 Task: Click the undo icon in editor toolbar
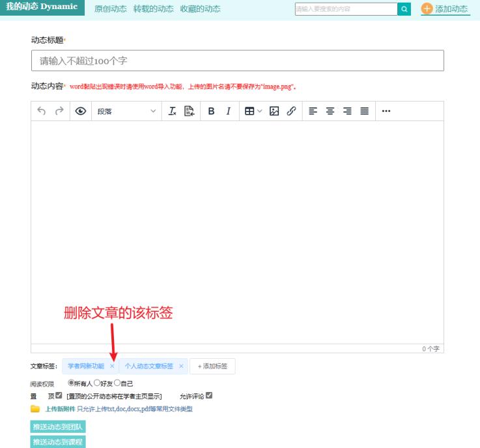pyautogui.click(x=42, y=111)
